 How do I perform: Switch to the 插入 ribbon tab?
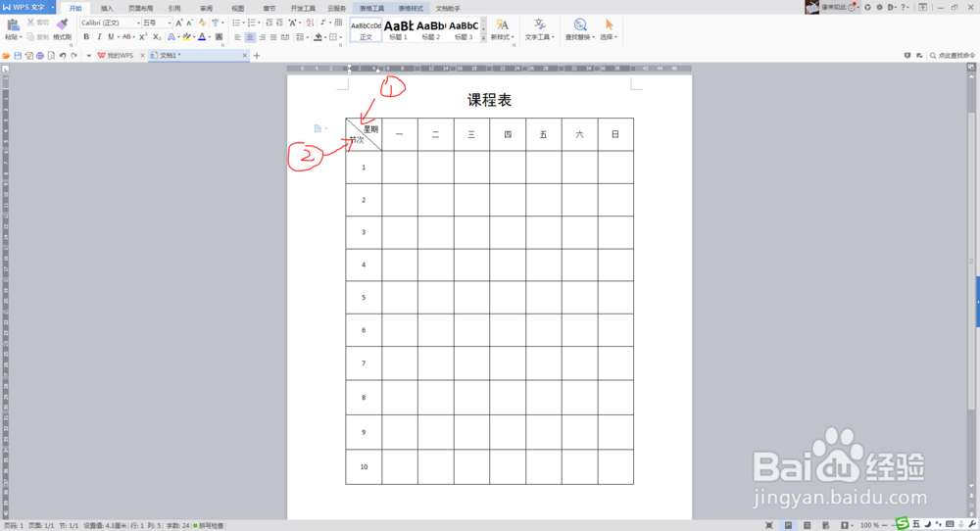pyautogui.click(x=107, y=8)
